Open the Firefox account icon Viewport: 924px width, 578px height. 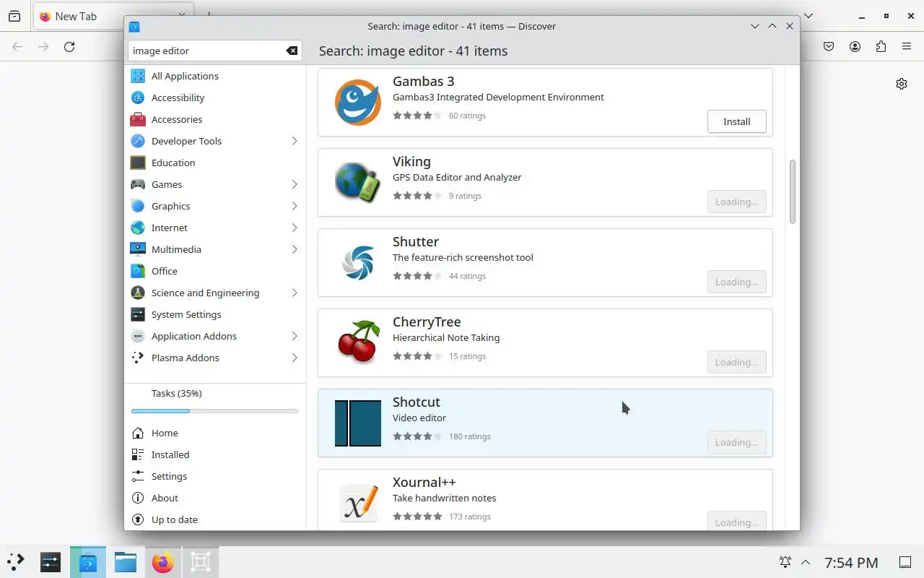pos(855,47)
